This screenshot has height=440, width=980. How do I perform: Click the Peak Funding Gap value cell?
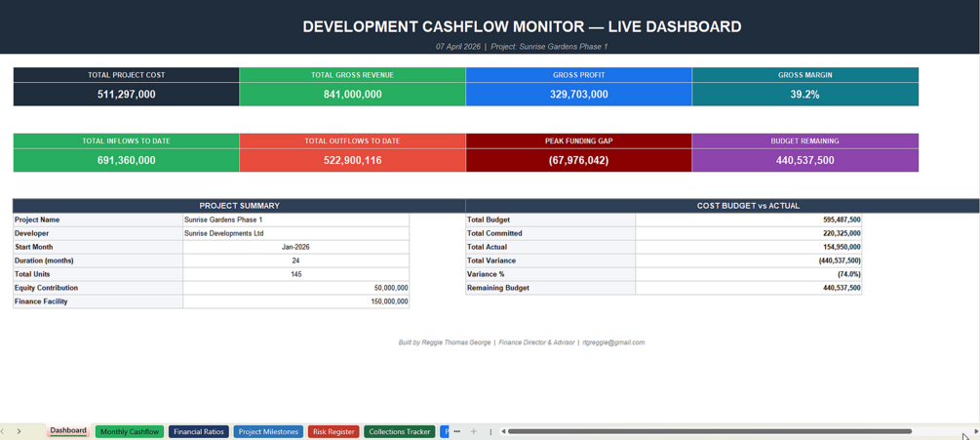pos(579,161)
